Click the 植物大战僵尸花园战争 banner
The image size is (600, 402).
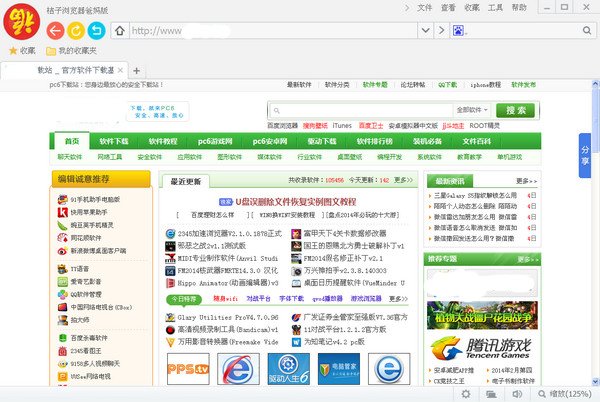[482, 316]
